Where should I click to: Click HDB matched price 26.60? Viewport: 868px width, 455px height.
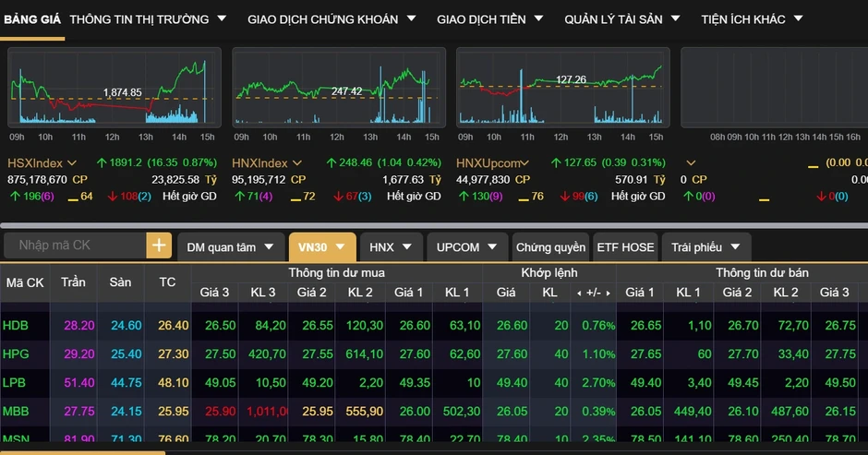[x=512, y=326]
